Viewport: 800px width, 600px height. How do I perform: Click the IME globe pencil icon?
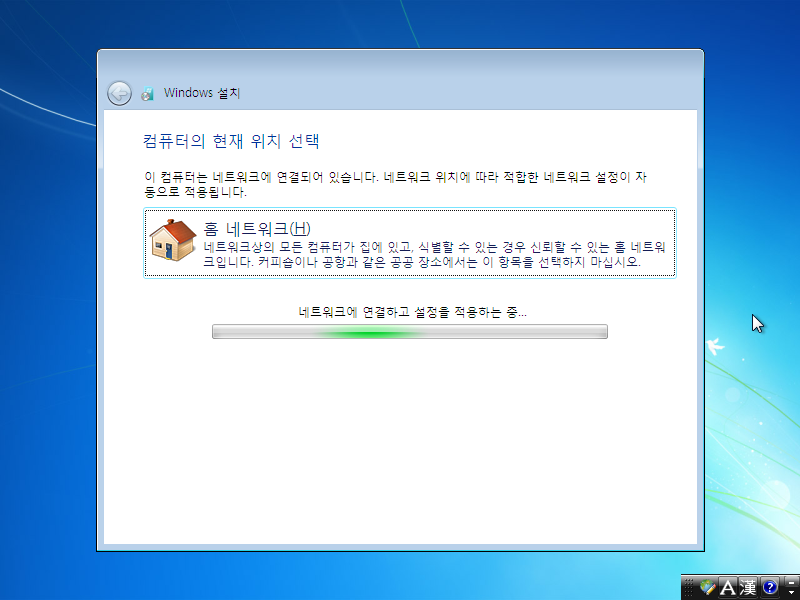(708, 587)
